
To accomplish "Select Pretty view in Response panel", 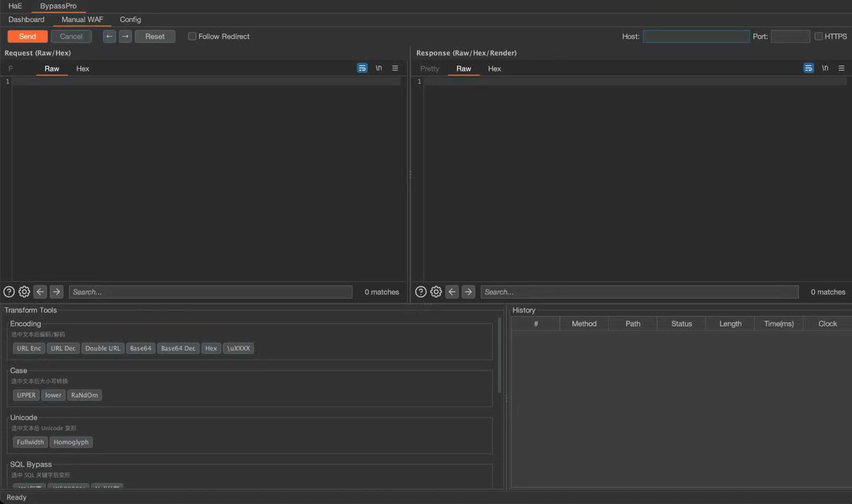I will pos(430,69).
